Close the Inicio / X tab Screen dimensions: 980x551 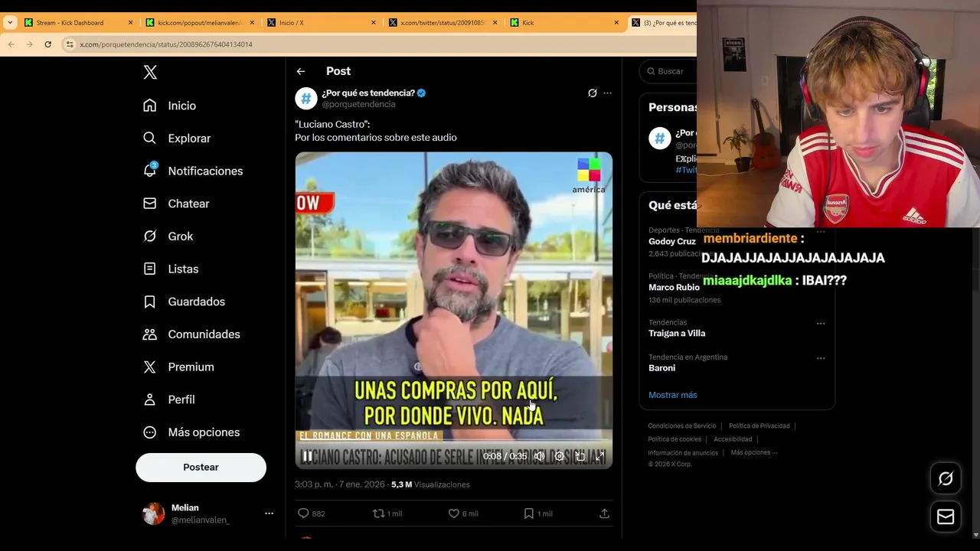pyautogui.click(x=374, y=23)
